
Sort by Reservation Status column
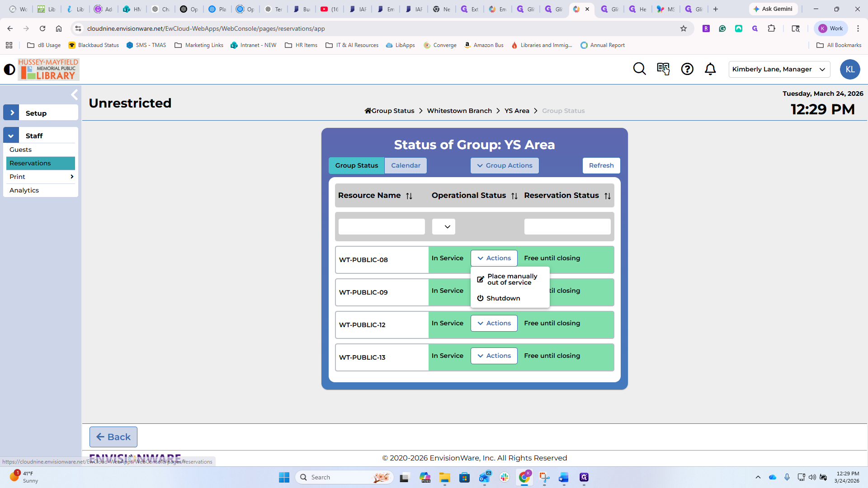608,196
